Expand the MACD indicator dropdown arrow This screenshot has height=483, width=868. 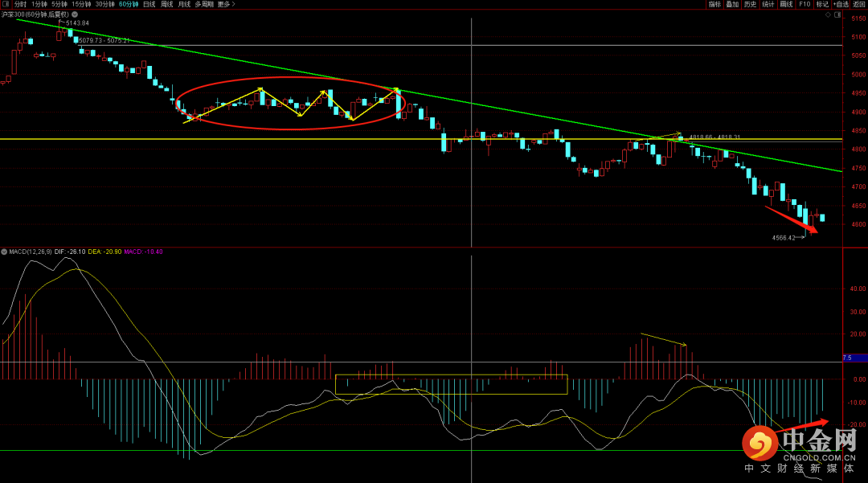[4, 252]
